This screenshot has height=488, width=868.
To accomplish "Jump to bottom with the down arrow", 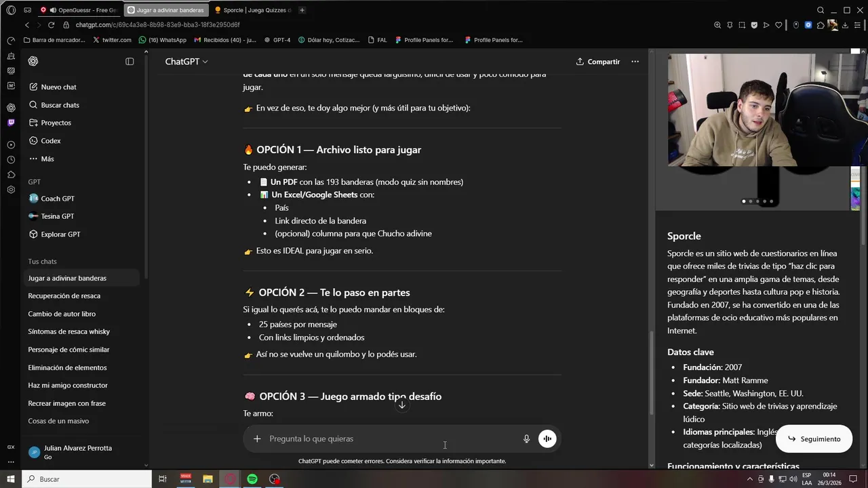I will (x=401, y=405).
